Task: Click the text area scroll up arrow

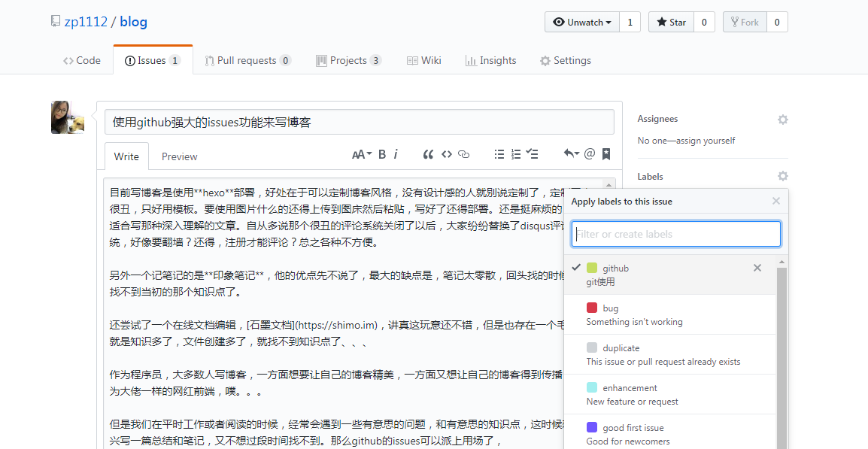Action: (609, 186)
